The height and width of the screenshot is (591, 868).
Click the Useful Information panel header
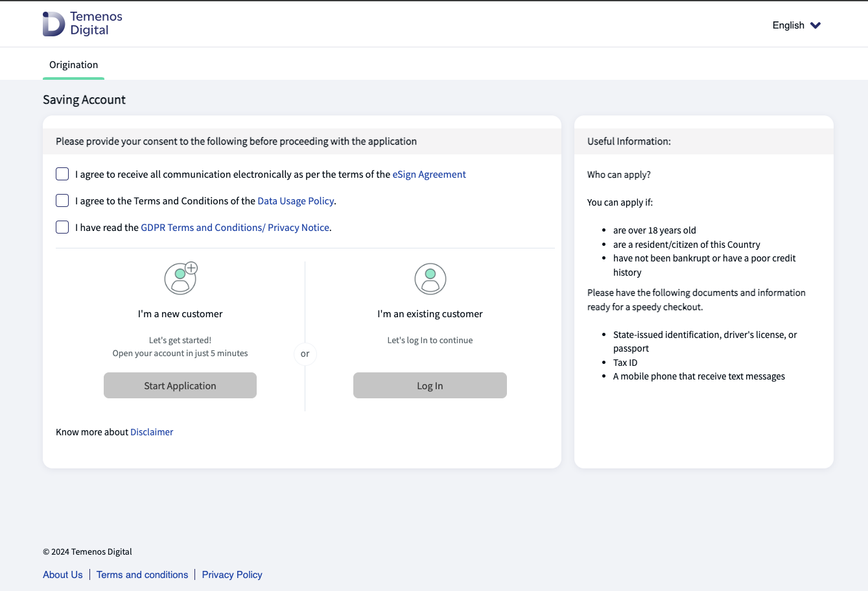[629, 141]
